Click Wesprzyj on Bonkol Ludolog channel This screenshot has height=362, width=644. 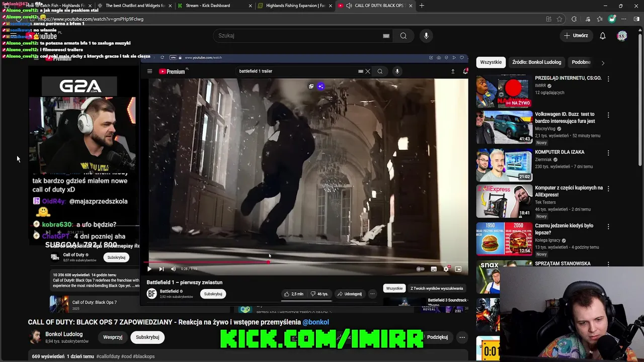tap(113, 337)
